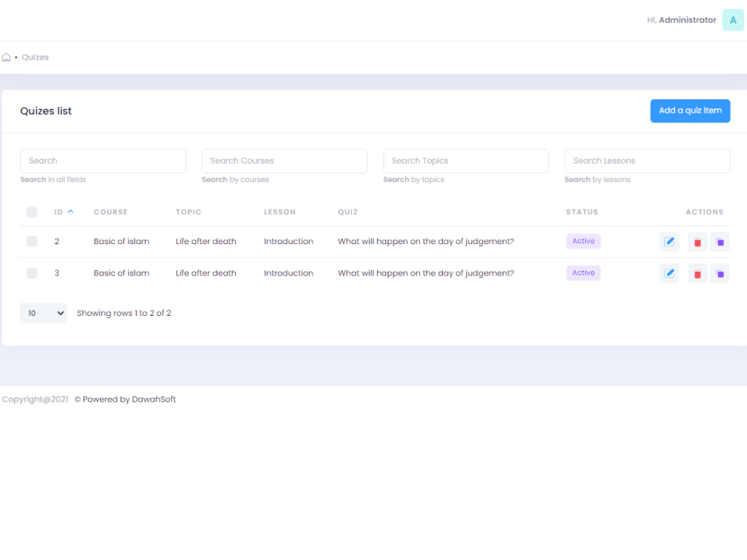Open the home breadcrumb icon
747x560 pixels.
click(x=5, y=57)
